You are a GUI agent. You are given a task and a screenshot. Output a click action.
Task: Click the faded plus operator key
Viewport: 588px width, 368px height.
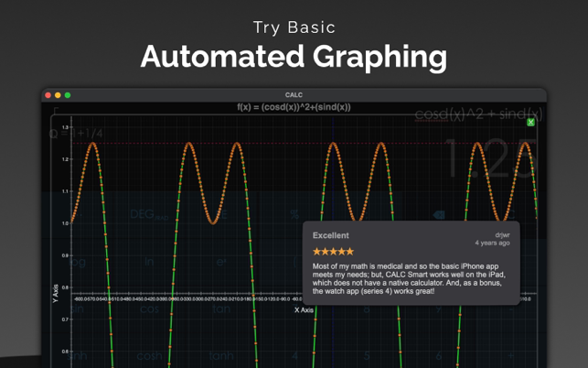click(x=511, y=355)
